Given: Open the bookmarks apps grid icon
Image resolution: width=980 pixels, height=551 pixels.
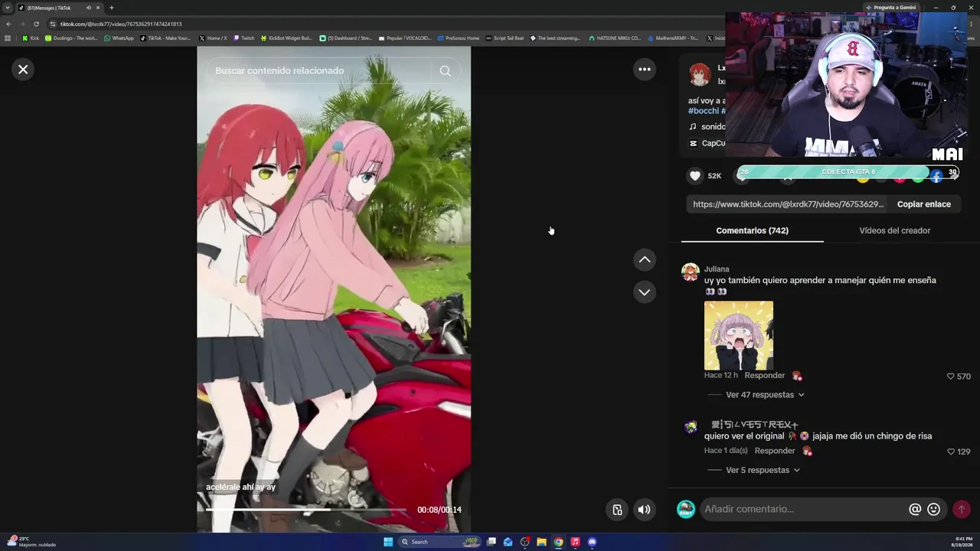Looking at the screenshot, I should 8,38.
